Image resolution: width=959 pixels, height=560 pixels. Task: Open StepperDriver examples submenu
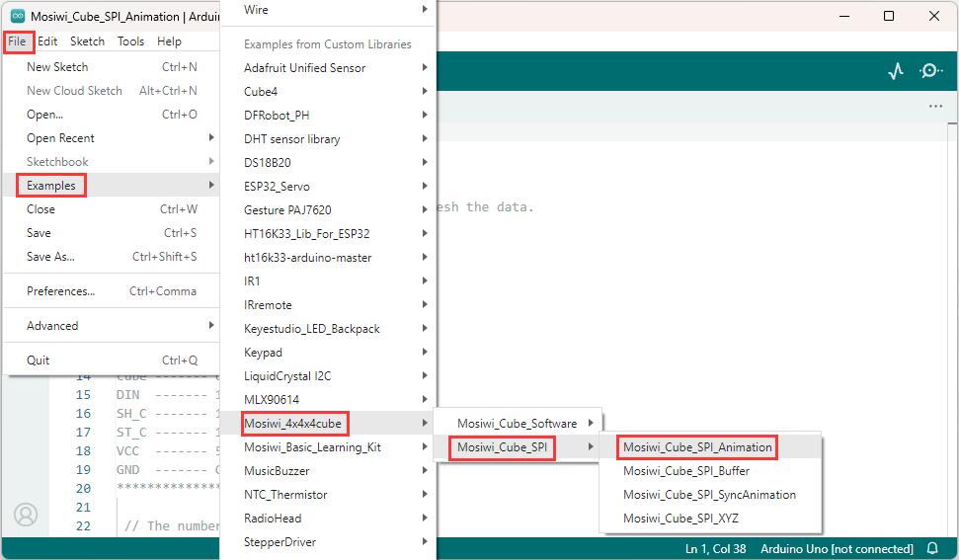pyautogui.click(x=329, y=542)
